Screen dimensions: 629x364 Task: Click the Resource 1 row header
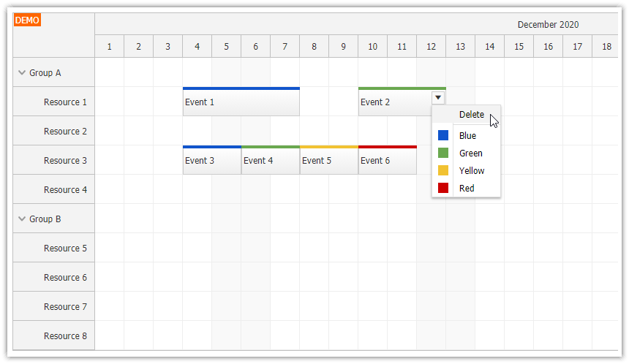(53, 102)
